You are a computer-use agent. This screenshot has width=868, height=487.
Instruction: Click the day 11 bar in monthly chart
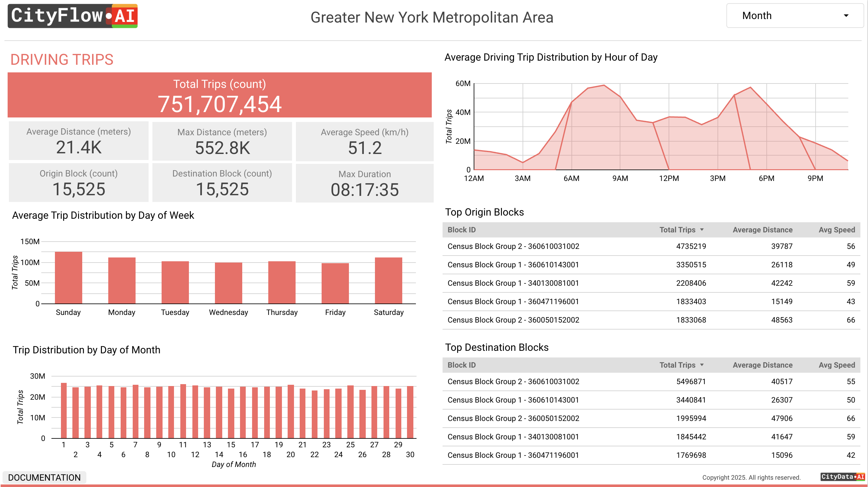tap(183, 411)
